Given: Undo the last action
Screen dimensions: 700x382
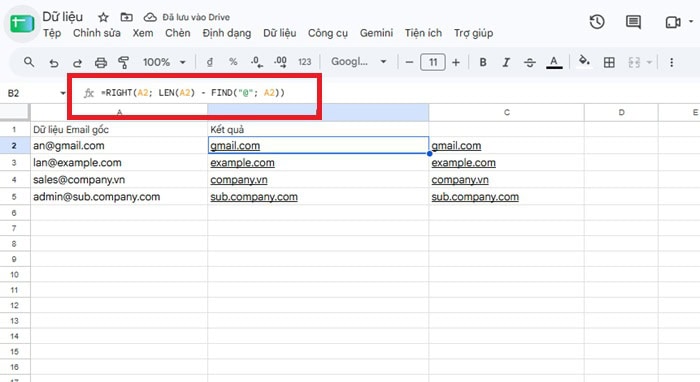Looking at the screenshot, I should pos(54,62).
